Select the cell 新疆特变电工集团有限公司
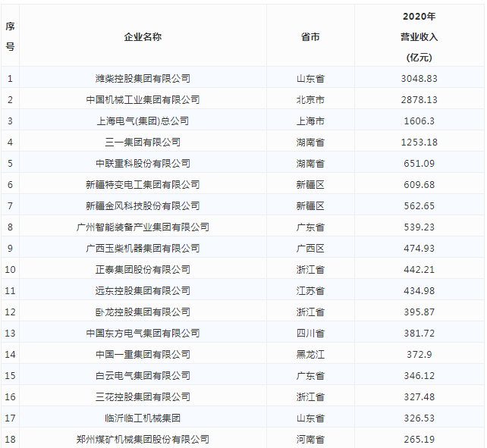This screenshot has height=448, width=487. click(x=143, y=185)
